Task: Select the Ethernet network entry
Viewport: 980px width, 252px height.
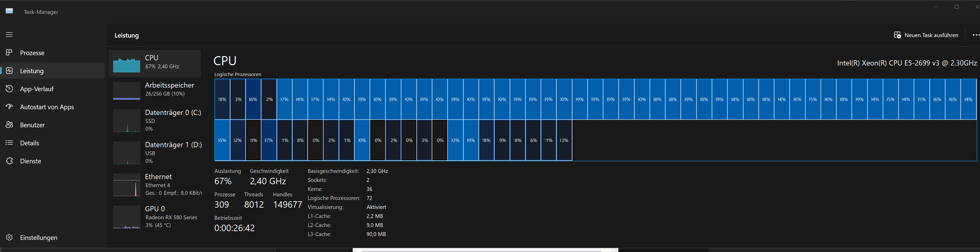Action: tap(155, 185)
